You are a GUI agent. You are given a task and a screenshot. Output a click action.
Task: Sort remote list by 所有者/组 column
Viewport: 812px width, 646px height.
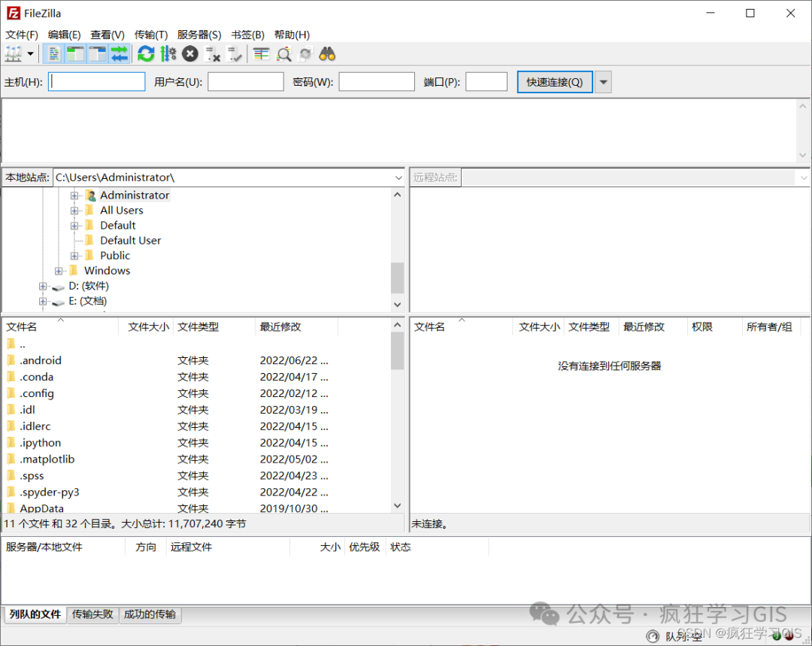[771, 327]
